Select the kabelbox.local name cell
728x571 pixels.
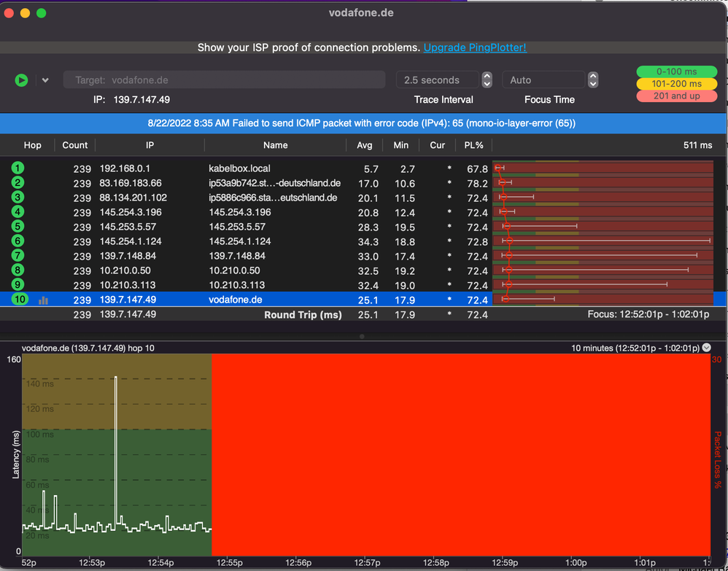point(239,168)
